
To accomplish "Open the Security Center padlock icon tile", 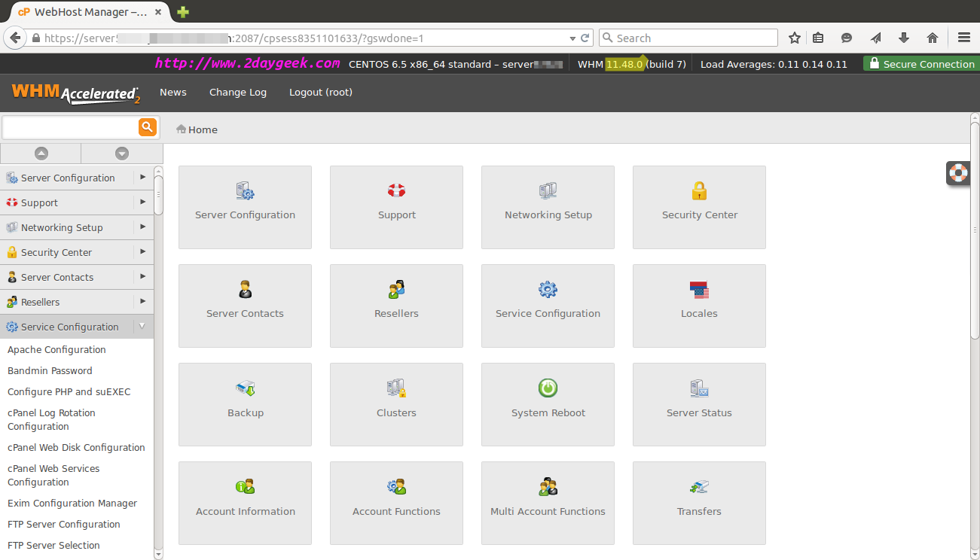I will click(699, 191).
